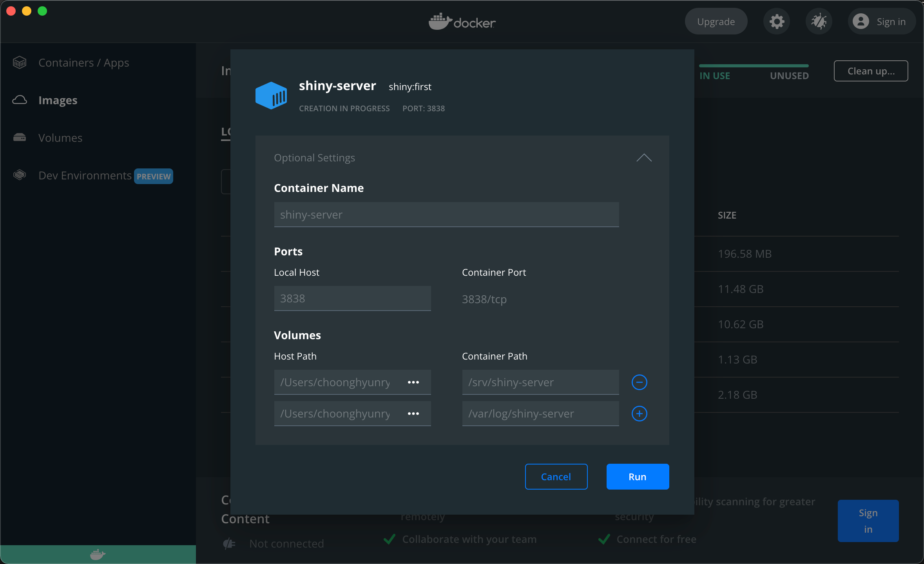Click the Containers / Apps sidebar icon
This screenshot has height=564, width=924.
coord(20,63)
